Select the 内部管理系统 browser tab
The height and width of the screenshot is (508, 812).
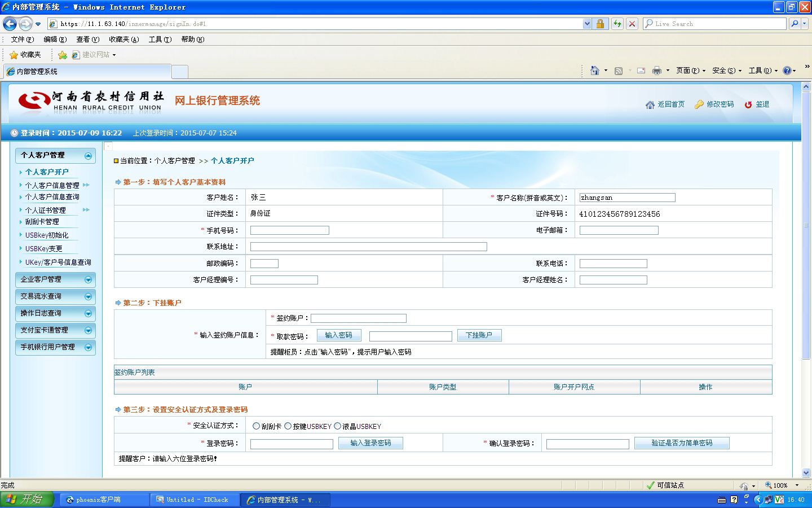(87, 72)
